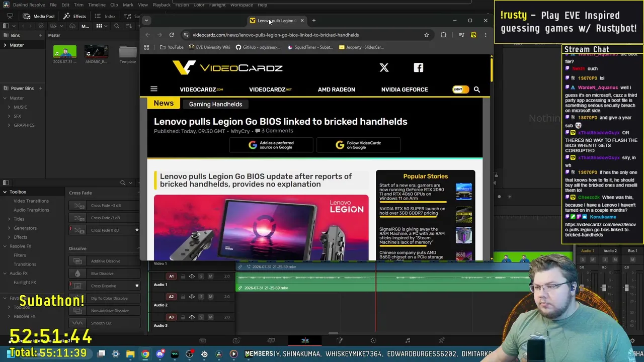Open the Clip menu
The image size is (644, 362).
click(x=114, y=5)
